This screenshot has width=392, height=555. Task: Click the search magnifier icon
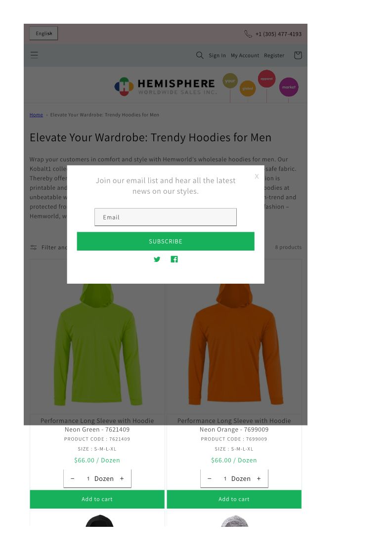coord(200,55)
